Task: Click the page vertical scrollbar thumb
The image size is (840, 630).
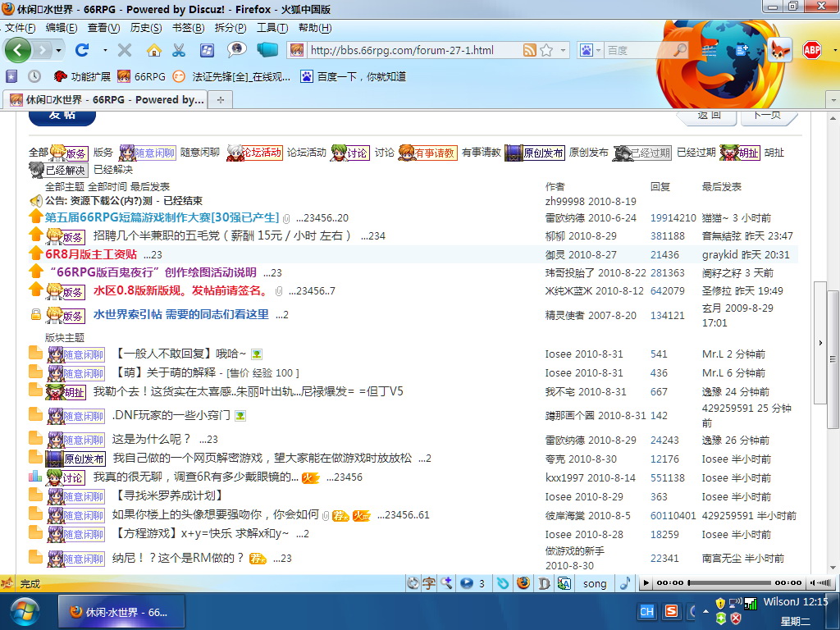Action: click(833, 359)
